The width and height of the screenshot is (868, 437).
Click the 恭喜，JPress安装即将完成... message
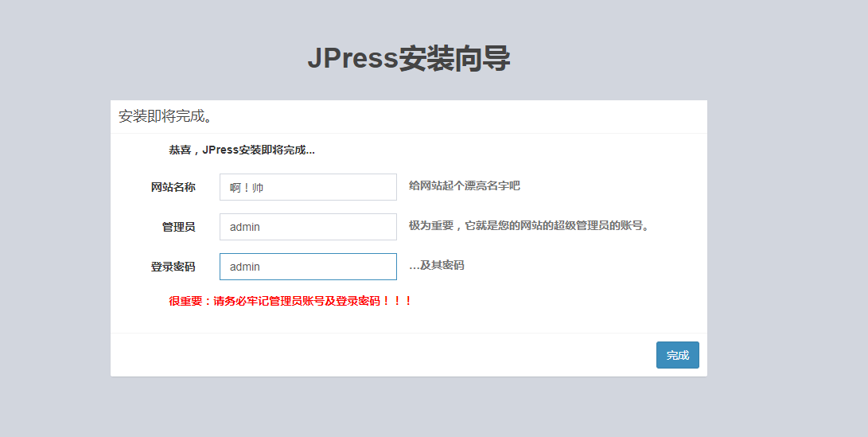coord(242,150)
